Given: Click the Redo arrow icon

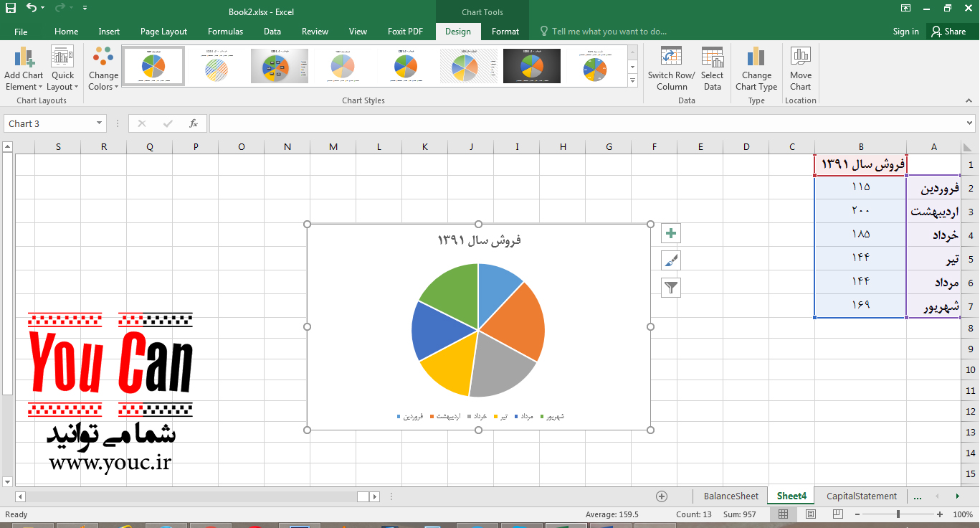Looking at the screenshot, I should [60, 9].
